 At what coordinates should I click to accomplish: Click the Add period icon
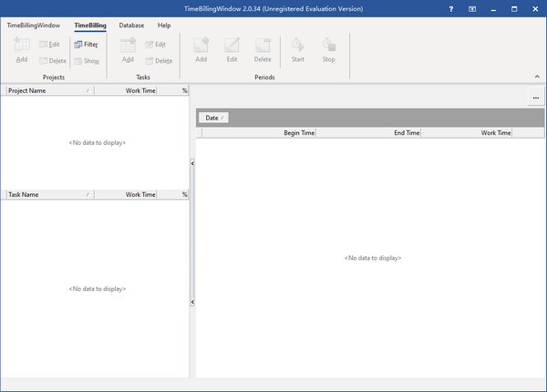coord(201,45)
